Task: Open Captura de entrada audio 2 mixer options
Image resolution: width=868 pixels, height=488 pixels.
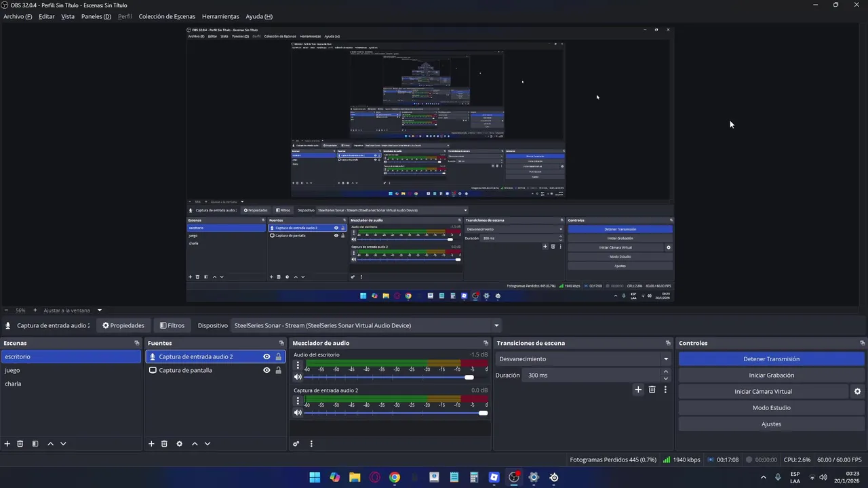Action: point(298,401)
